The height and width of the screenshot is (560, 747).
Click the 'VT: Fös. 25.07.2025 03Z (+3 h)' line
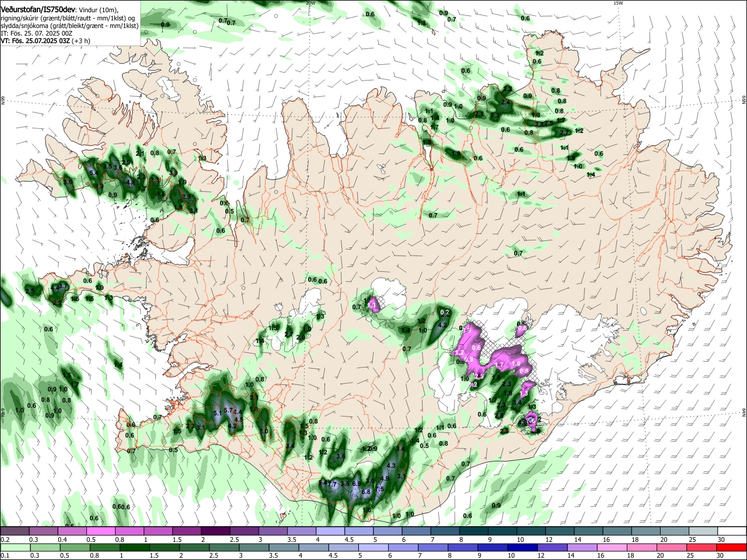46,41
